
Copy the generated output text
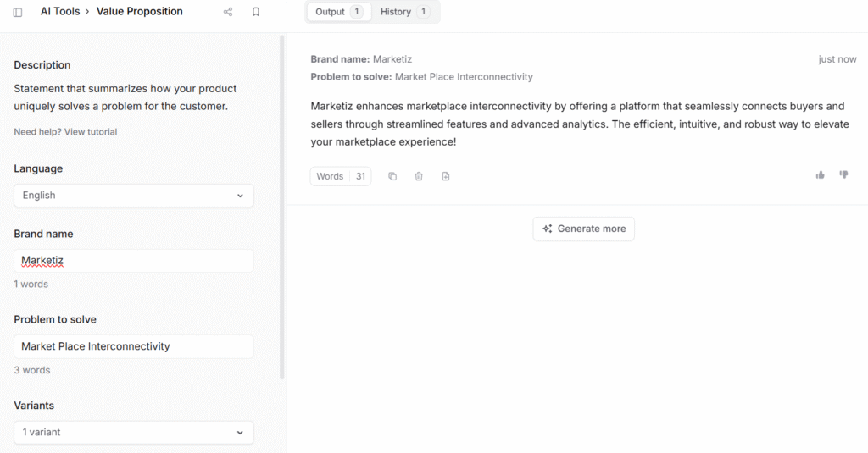(x=392, y=176)
